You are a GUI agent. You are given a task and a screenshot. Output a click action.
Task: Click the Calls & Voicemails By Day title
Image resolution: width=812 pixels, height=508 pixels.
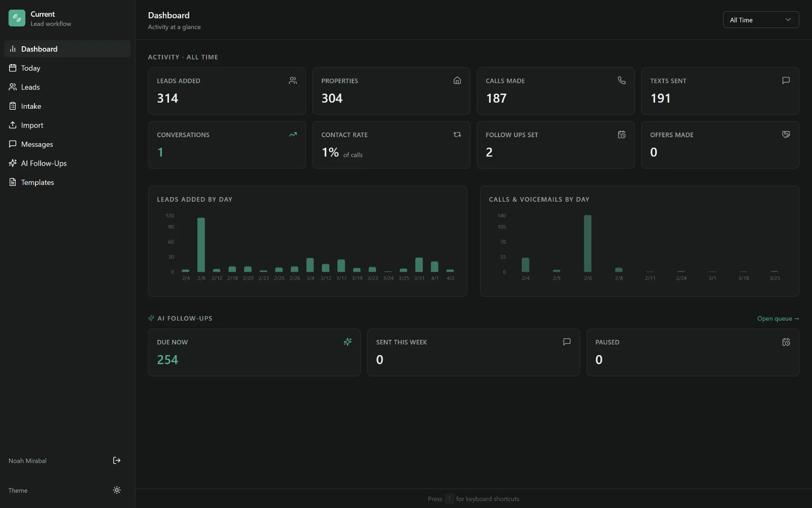(x=539, y=199)
